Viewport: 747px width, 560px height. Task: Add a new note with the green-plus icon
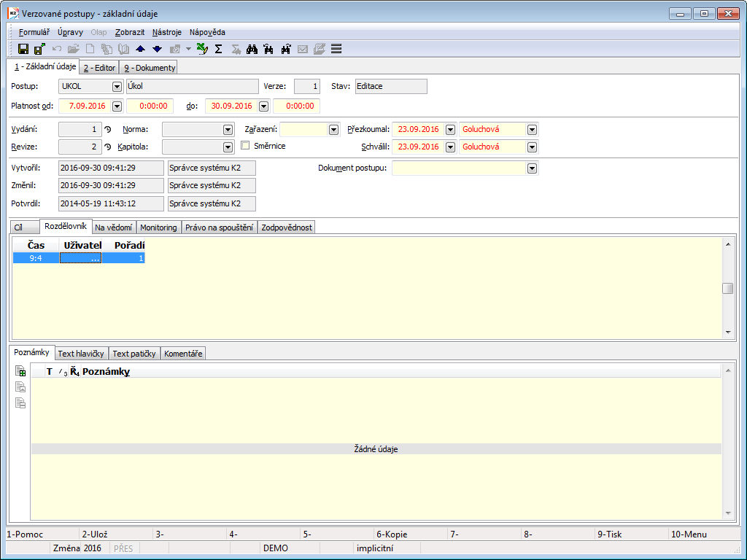click(20, 372)
